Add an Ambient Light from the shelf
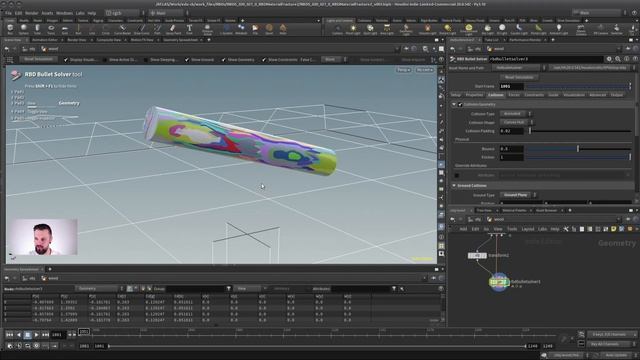 pyautogui.click(x=559, y=29)
